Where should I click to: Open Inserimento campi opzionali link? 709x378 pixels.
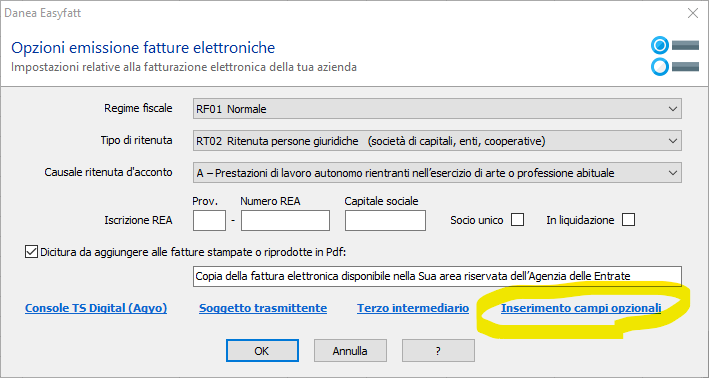coord(581,308)
